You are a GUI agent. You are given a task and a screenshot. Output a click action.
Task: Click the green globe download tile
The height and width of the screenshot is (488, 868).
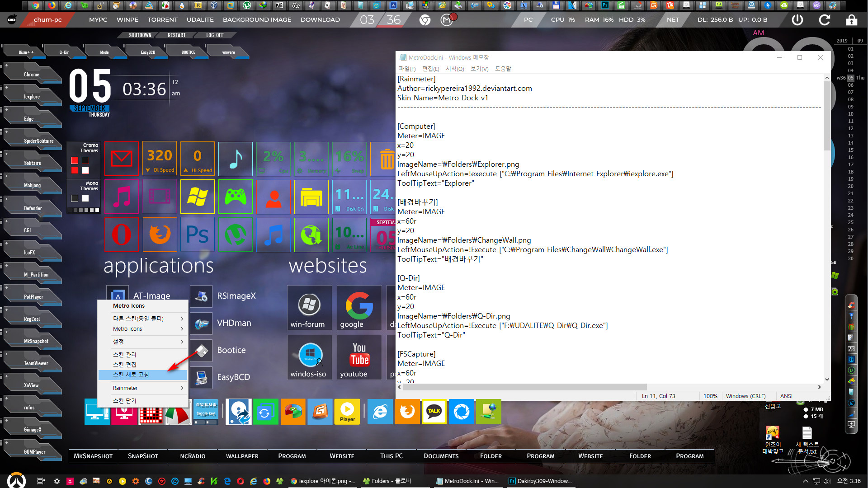coord(311,235)
